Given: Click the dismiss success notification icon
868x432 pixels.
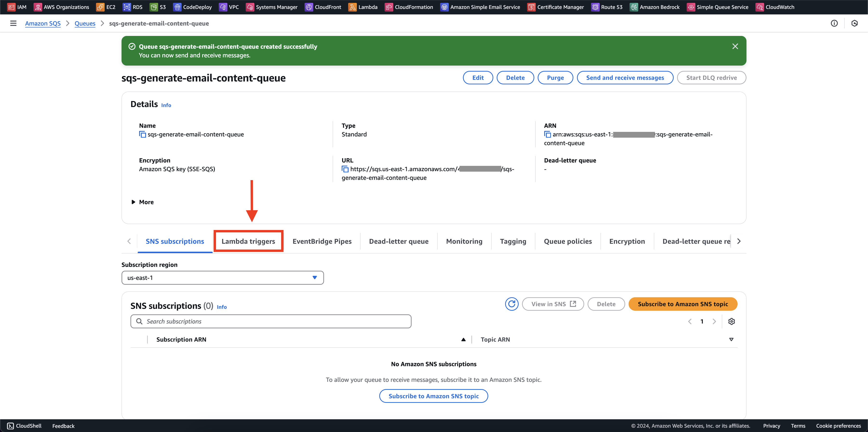Looking at the screenshot, I should click(x=735, y=47).
